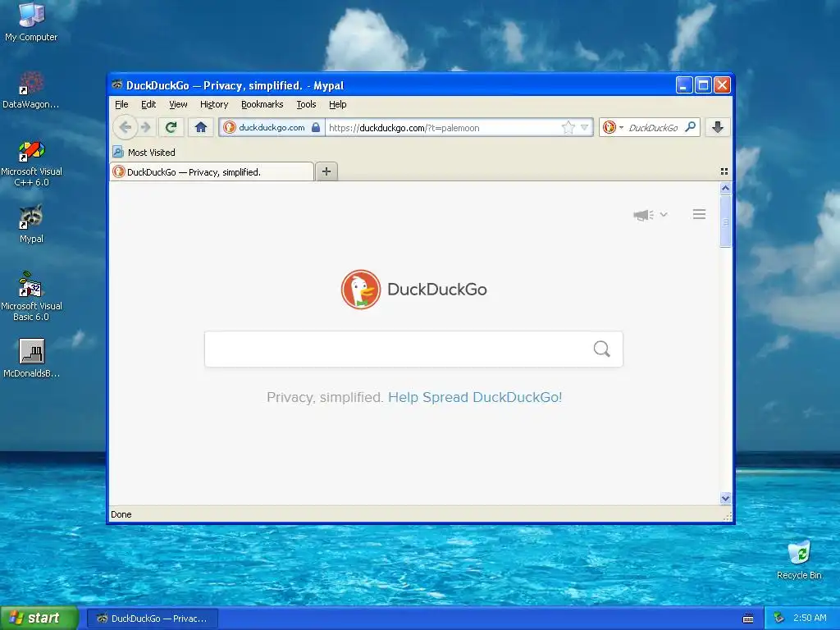The height and width of the screenshot is (630, 840).
Task: Select the DataWagon desktop shortcut
Action: [x=31, y=90]
